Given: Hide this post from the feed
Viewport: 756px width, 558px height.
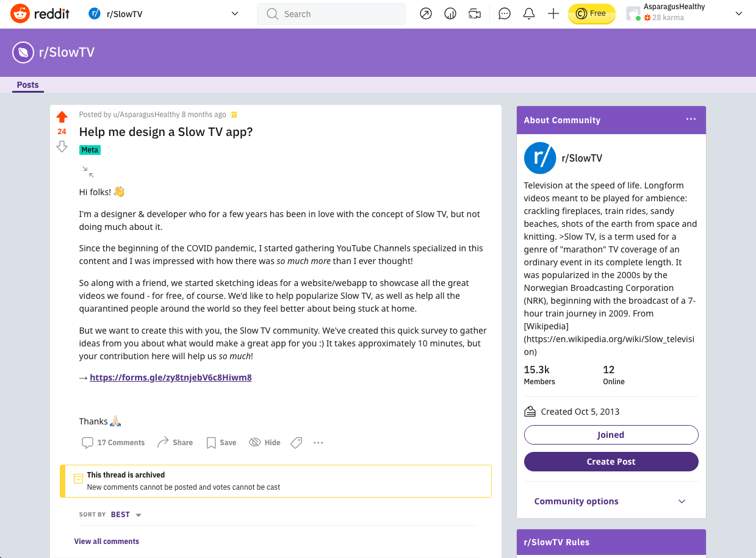Looking at the screenshot, I should (x=265, y=443).
